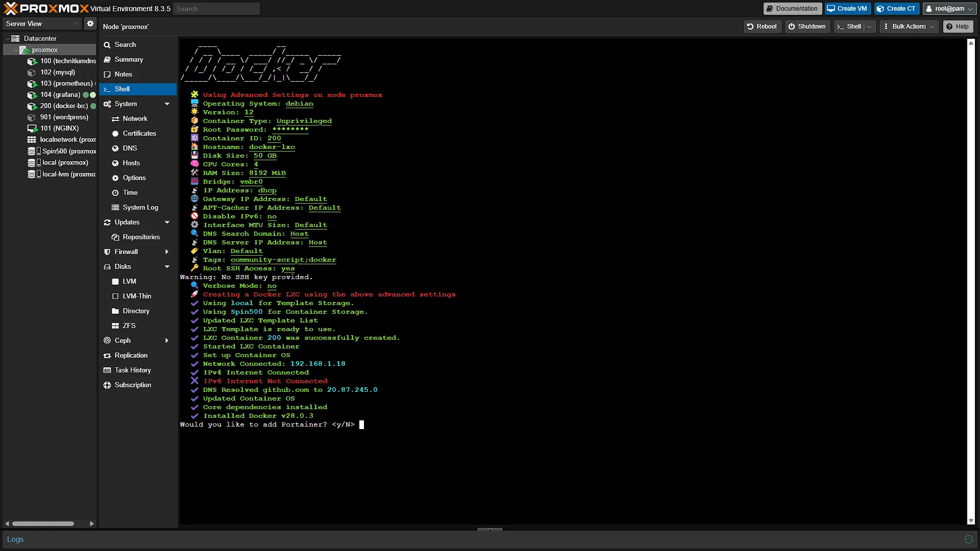
Task: Click the Help button
Action: 958,27
